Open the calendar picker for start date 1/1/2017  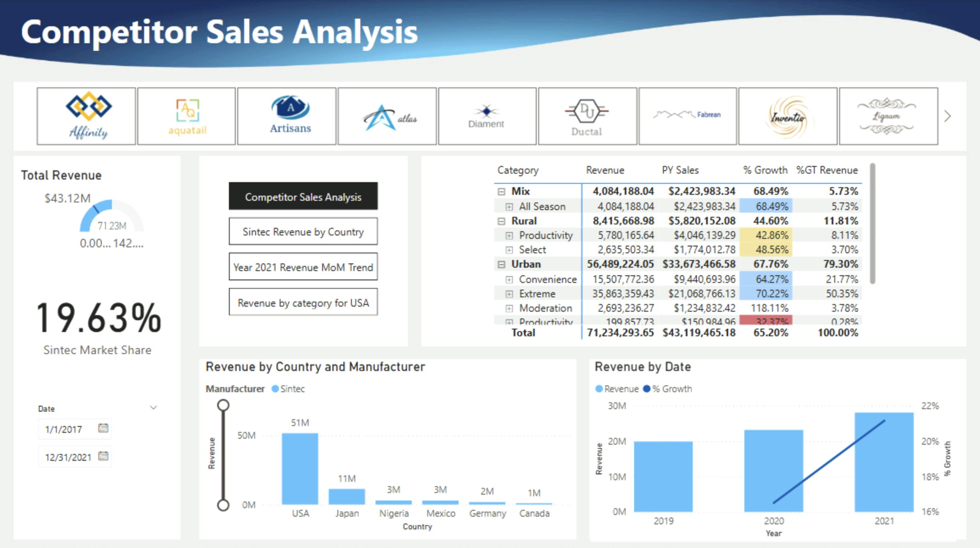(x=103, y=429)
